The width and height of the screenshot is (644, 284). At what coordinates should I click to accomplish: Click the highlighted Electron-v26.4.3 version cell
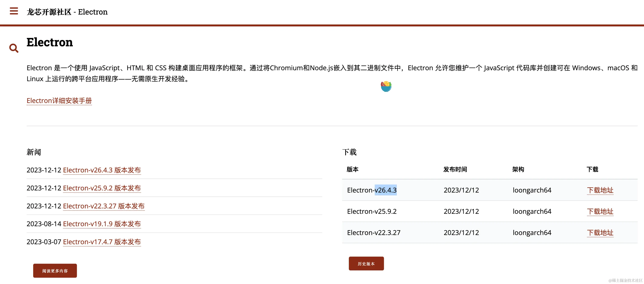pyautogui.click(x=372, y=190)
